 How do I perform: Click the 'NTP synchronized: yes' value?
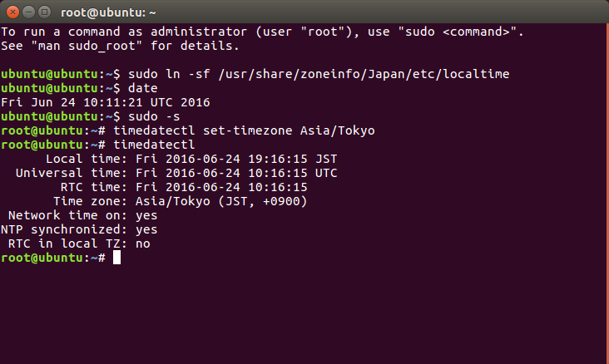(x=146, y=229)
